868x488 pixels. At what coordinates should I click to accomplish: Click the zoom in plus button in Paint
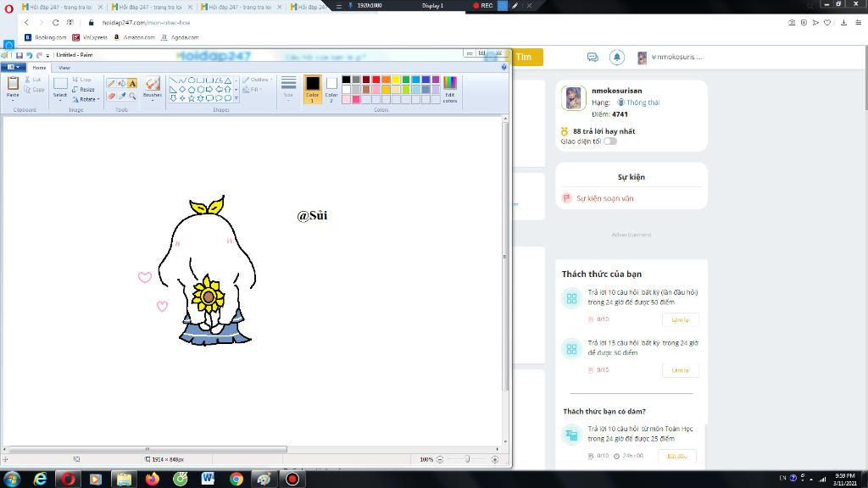pos(495,460)
